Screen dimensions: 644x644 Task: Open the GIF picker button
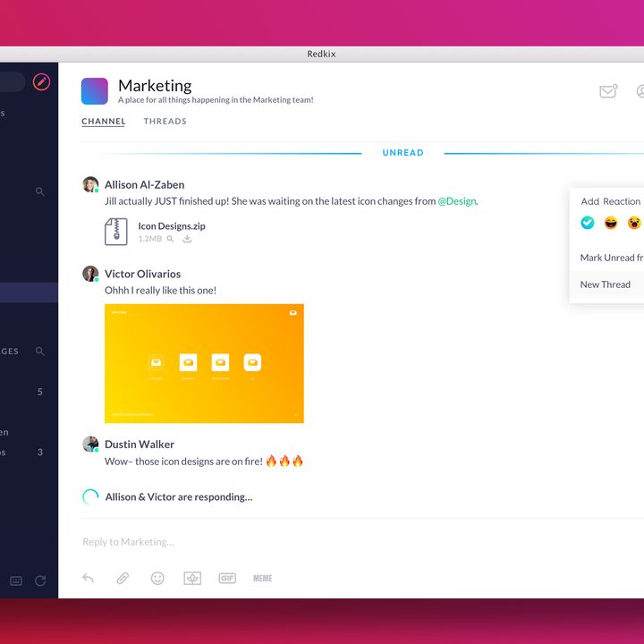(x=227, y=579)
